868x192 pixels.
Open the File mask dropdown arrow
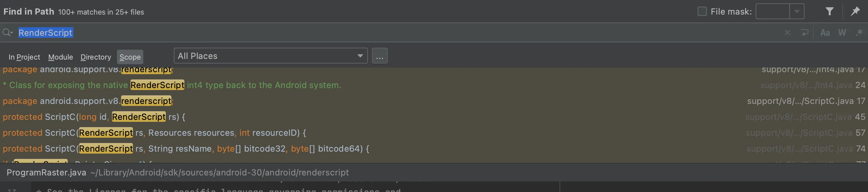[797, 12]
